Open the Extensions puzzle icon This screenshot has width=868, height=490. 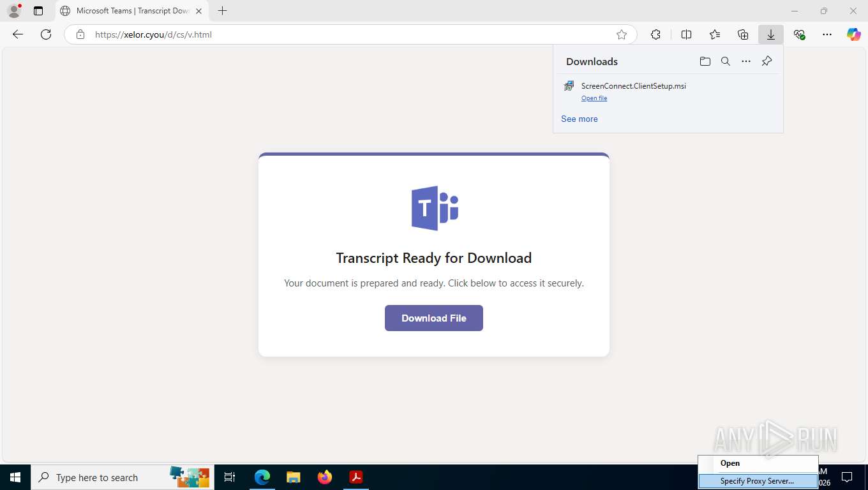pyautogui.click(x=655, y=34)
